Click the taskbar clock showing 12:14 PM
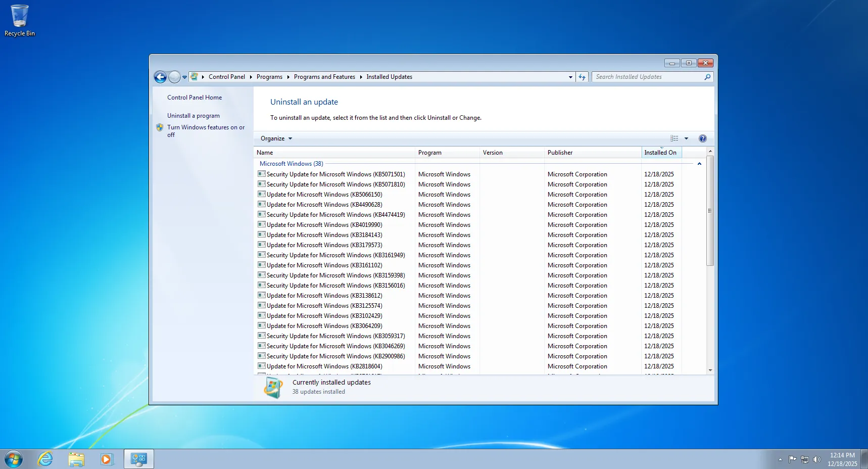 (842, 459)
